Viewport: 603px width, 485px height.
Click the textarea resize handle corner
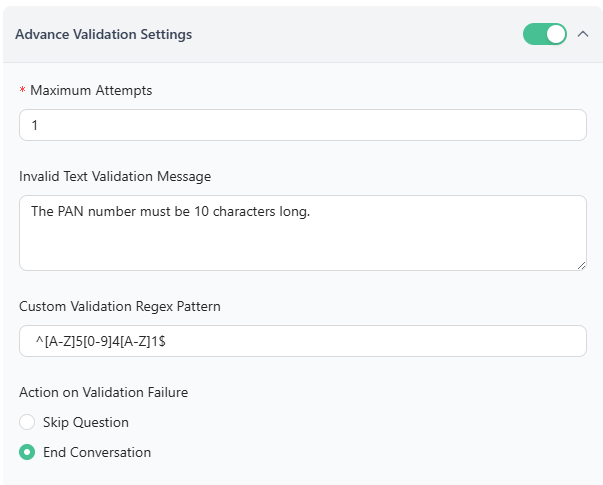581,265
